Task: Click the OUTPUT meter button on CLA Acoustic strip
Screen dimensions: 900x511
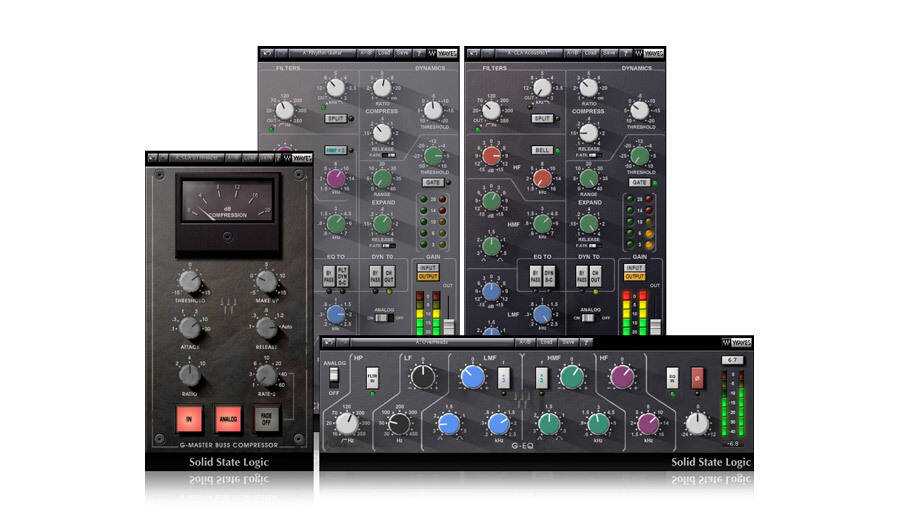Action: pos(634,277)
